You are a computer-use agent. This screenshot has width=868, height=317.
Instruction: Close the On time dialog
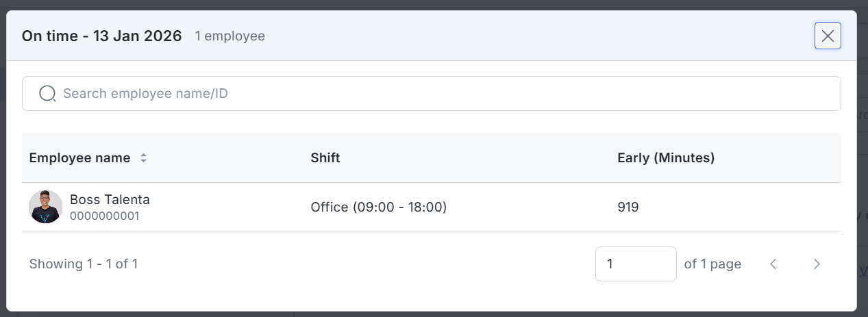click(x=828, y=36)
